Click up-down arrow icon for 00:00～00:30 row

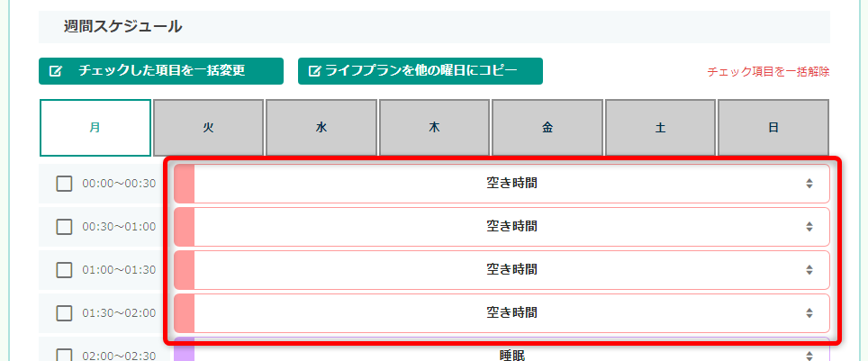809,184
